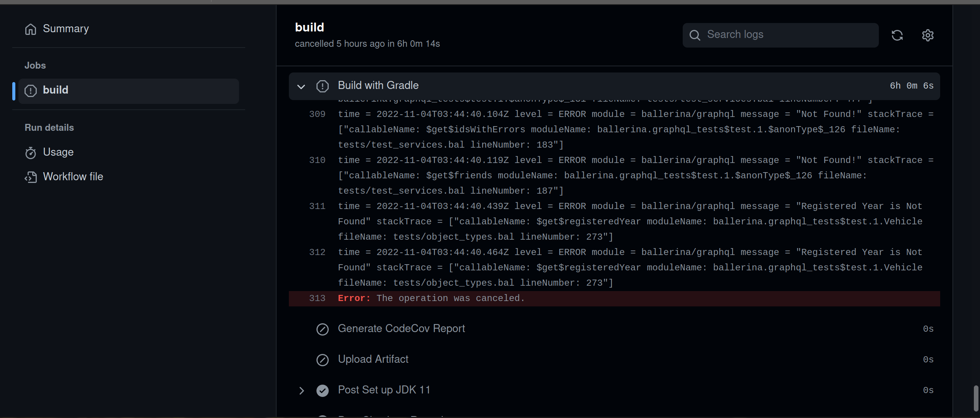Viewport: 980px width, 418px height.
Task: Expand the Post Set up JDK 11 step
Action: 302,390
